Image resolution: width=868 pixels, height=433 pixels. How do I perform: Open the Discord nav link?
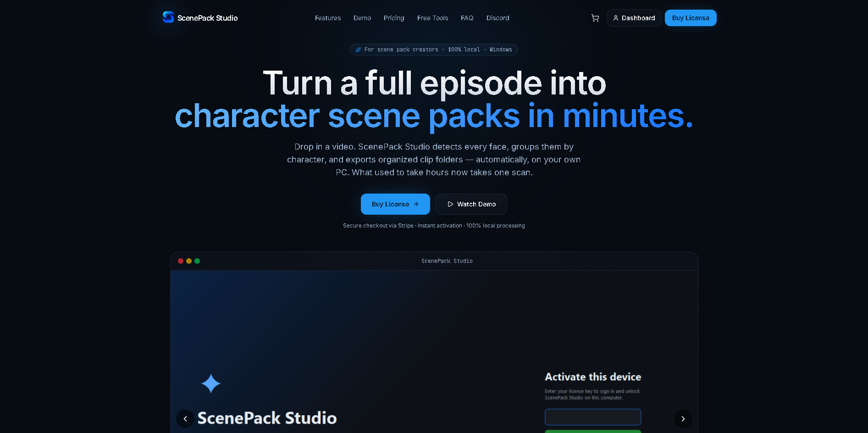498,18
